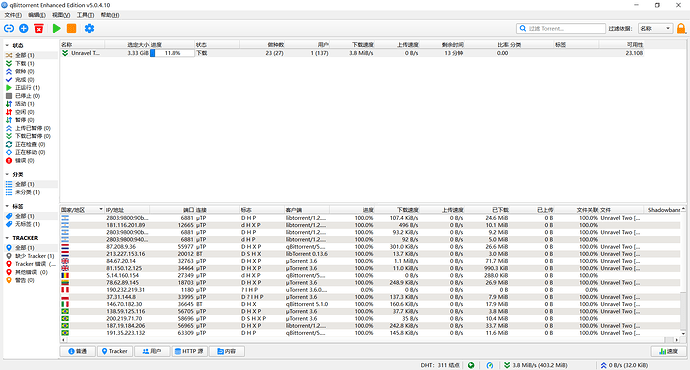Click peer list horizontal scrollbar right arrow
This screenshot has width=690, height=370.
point(677,340)
